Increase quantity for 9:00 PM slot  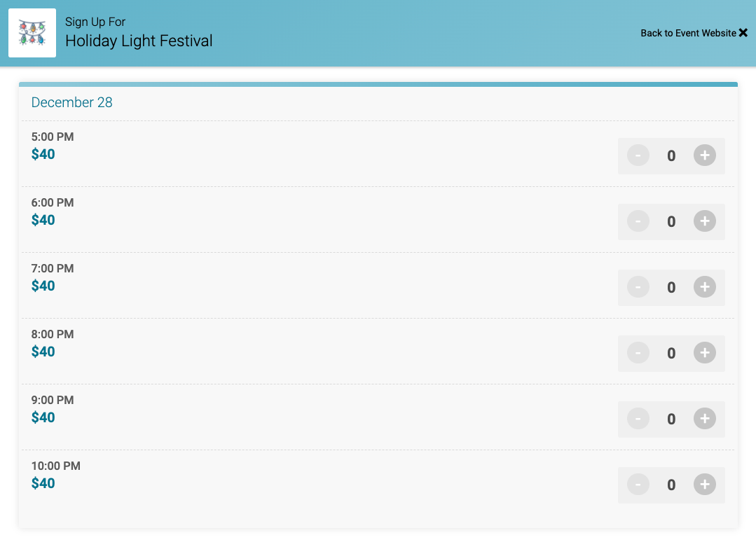[705, 419]
